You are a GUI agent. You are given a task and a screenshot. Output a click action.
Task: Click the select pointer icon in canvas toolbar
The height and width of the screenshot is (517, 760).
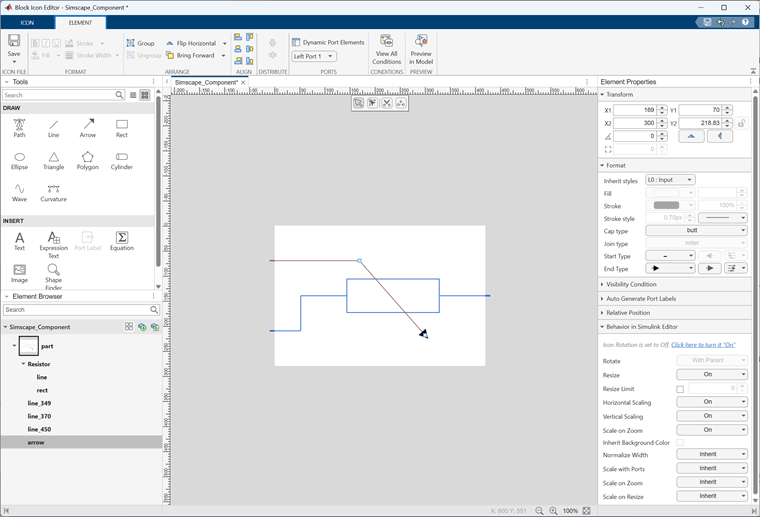(358, 103)
